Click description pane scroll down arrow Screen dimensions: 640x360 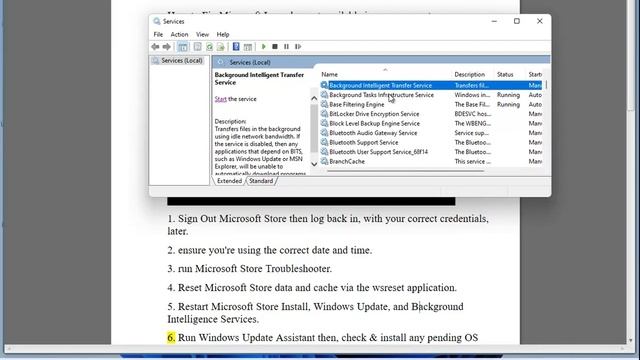[314, 164]
